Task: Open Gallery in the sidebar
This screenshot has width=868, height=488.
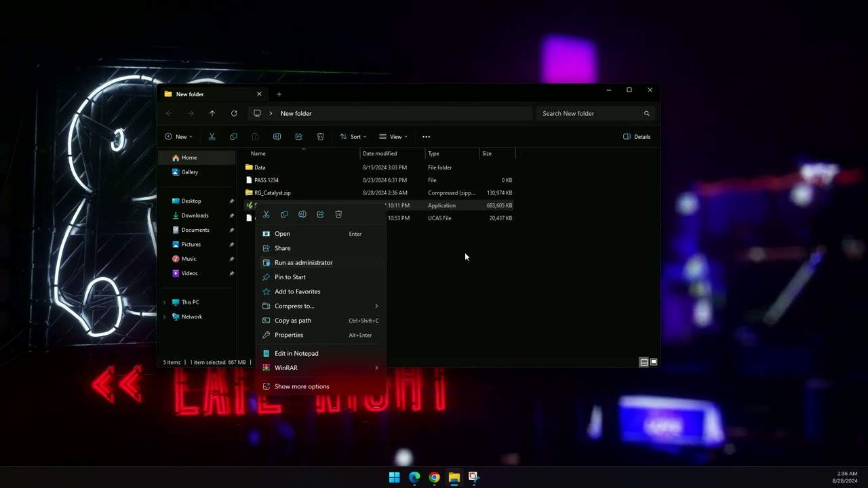Action: click(x=197, y=172)
